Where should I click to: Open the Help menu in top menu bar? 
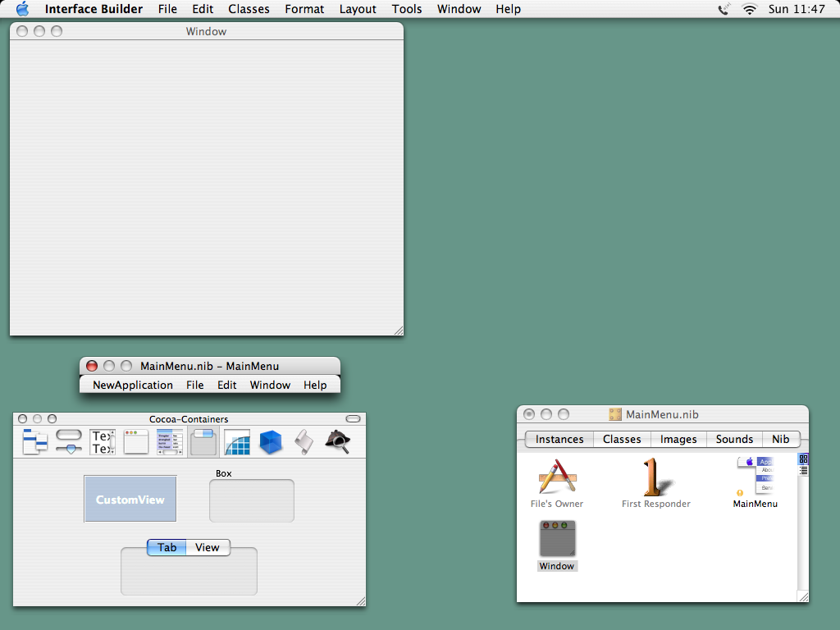508,9
